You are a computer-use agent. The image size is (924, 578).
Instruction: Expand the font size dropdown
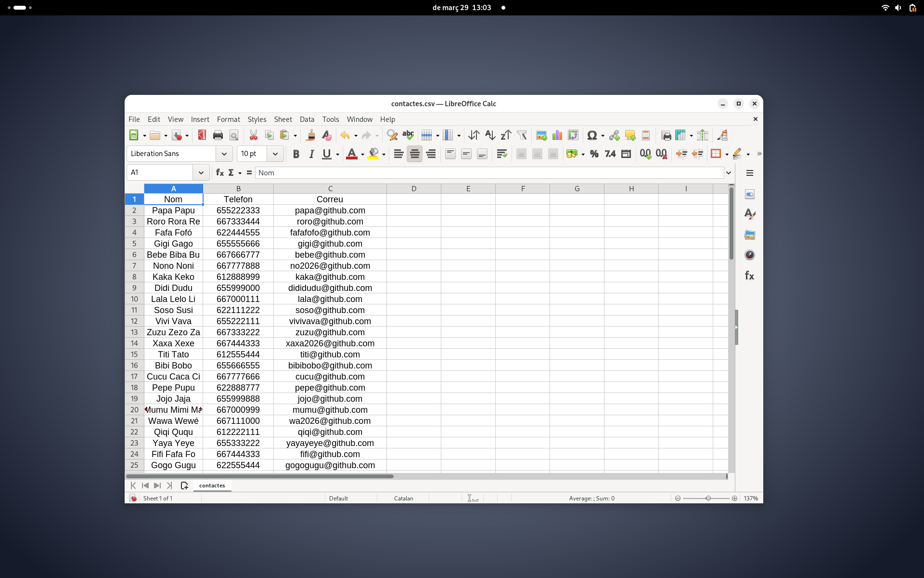tap(275, 154)
